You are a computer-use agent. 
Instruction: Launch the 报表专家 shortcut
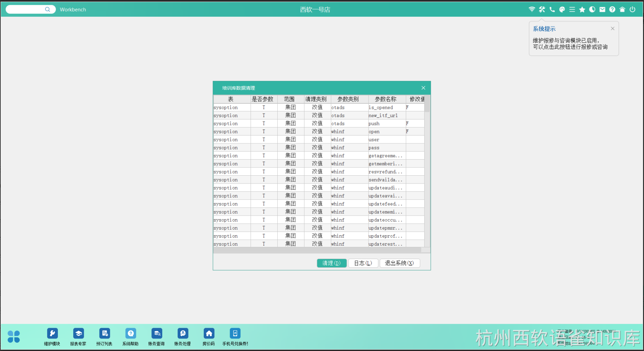tap(78, 337)
